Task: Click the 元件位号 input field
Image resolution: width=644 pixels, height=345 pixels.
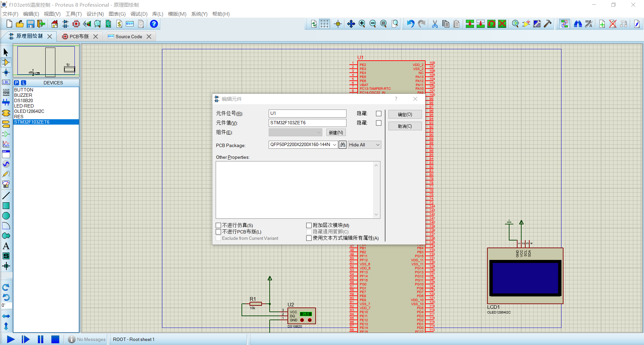Action: (307, 114)
